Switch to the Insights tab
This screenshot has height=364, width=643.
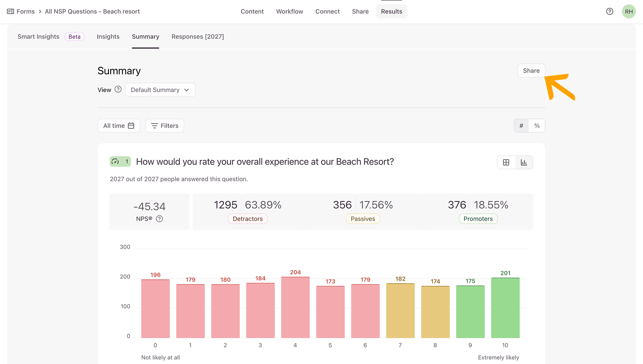108,37
